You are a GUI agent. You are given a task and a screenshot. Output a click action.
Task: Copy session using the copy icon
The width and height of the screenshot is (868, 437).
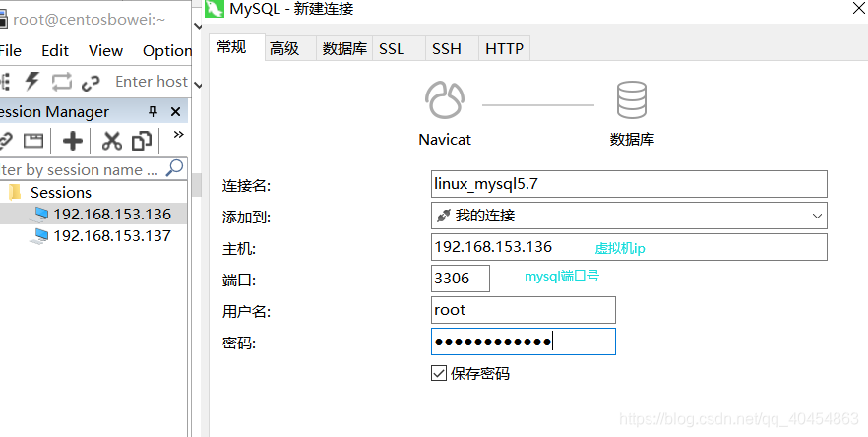click(142, 141)
